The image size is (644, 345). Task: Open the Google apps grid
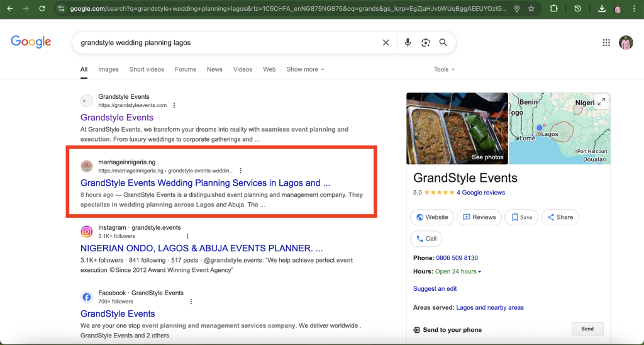click(x=606, y=42)
